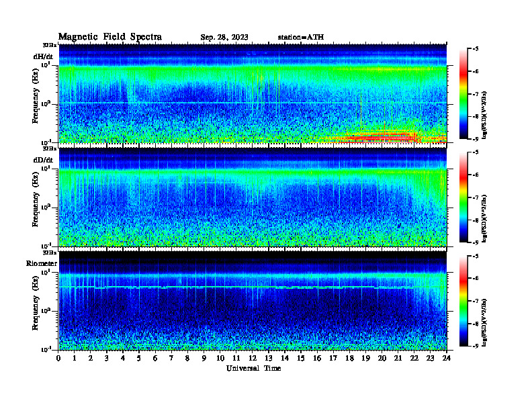Click the x-axis tick label "20"

pos(382,358)
